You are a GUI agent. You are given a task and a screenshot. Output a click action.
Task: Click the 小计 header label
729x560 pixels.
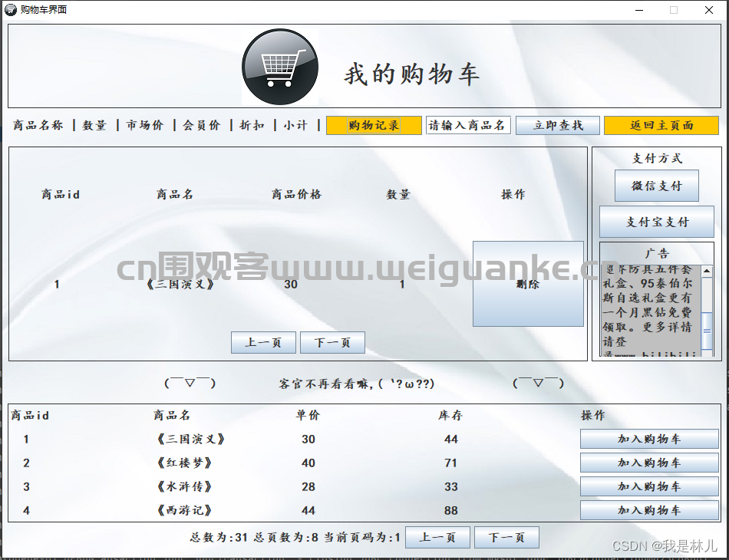pos(295,125)
